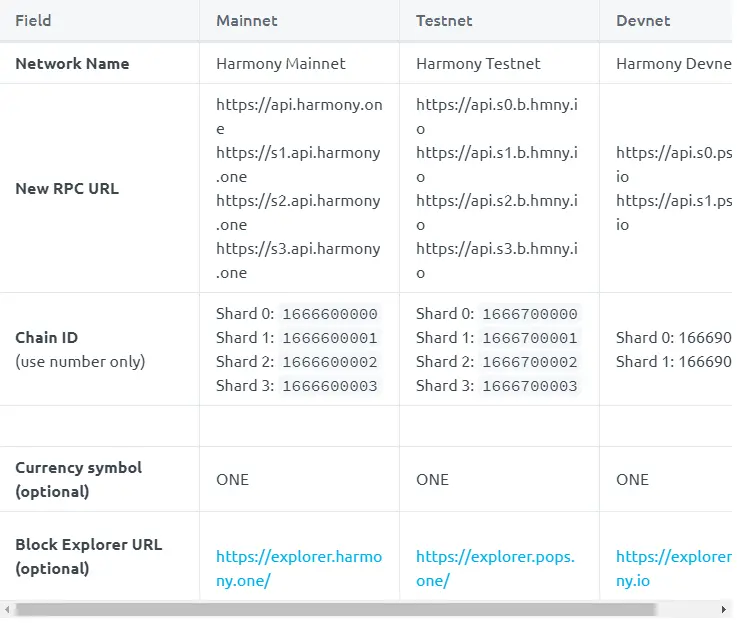Viewport: 737px width, 623px height.
Task: Select testnet chain ID 1666700001
Action: tap(530, 338)
